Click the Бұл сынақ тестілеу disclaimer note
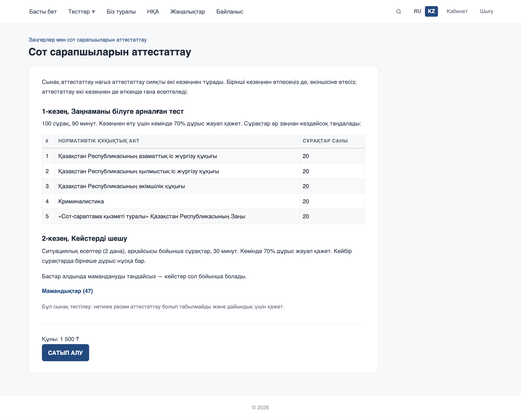521x420 pixels. 163,307
